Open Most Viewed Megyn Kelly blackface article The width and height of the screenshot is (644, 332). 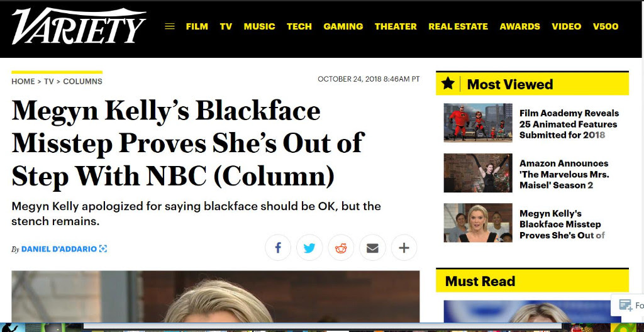click(562, 224)
